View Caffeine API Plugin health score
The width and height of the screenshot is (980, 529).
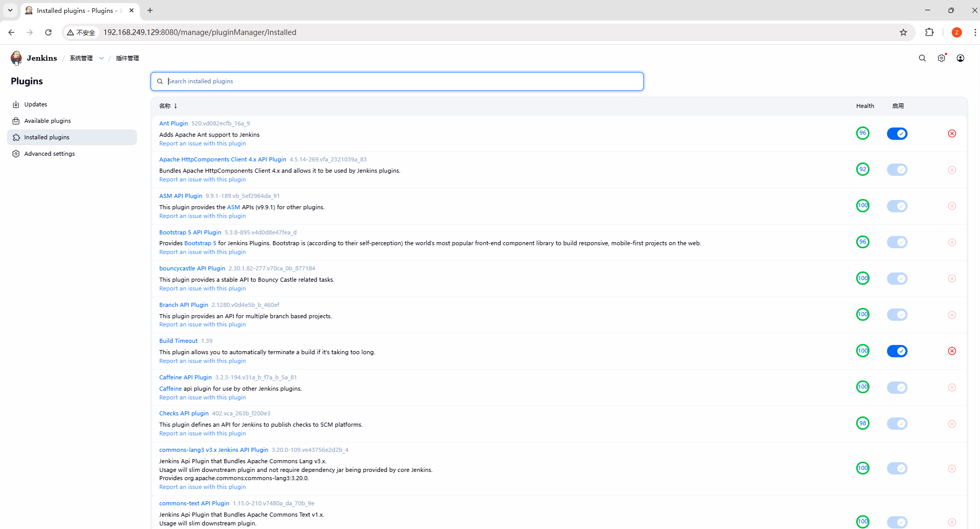863,387
